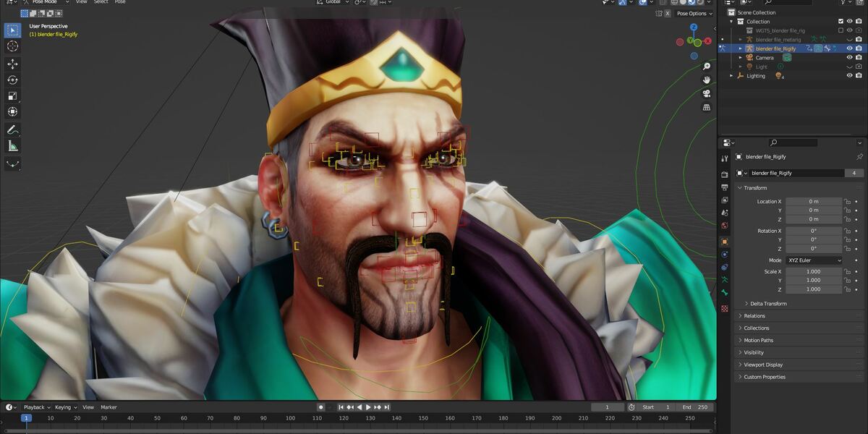The width and height of the screenshot is (868, 434).
Task: Activate the Scale tool
Action: (12, 96)
